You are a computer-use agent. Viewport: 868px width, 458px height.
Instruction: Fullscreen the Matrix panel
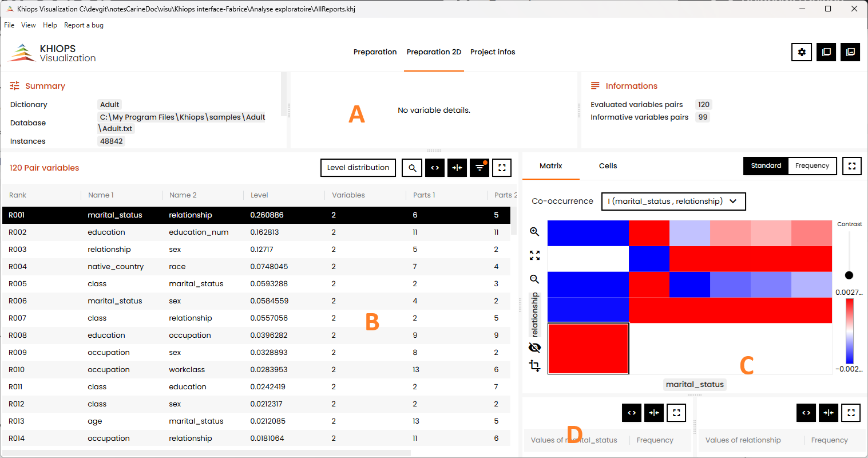tap(852, 166)
